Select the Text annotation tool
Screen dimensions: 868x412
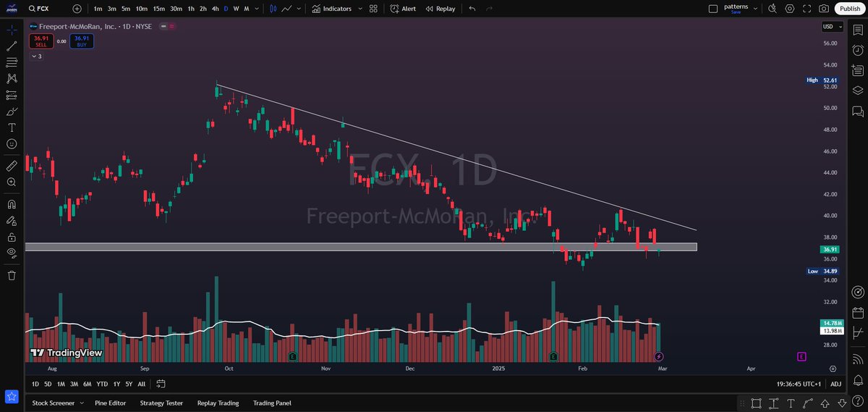12,127
